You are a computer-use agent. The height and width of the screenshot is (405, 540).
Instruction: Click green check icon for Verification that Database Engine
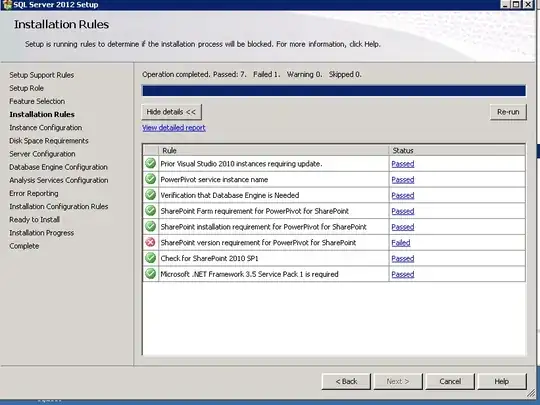click(x=150, y=195)
